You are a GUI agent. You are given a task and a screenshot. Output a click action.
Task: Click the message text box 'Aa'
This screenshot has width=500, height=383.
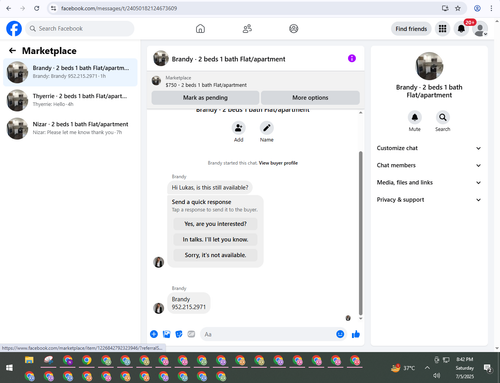pos(268,334)
